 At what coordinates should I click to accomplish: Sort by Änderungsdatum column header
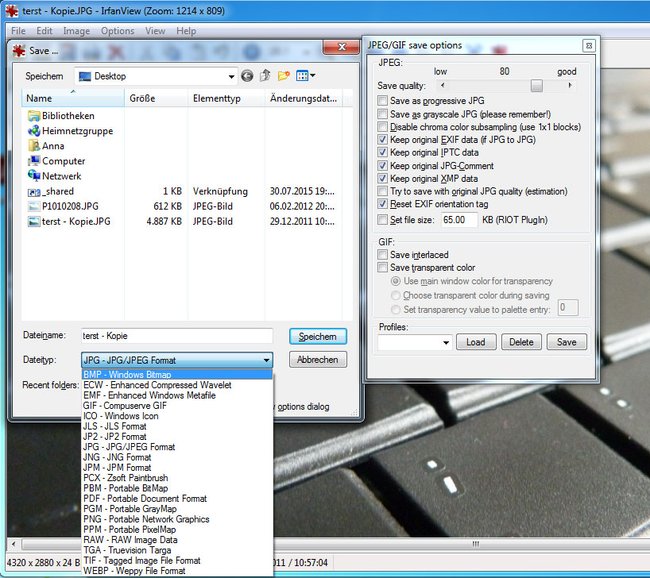pyautogui.click(x=304, y=98)
